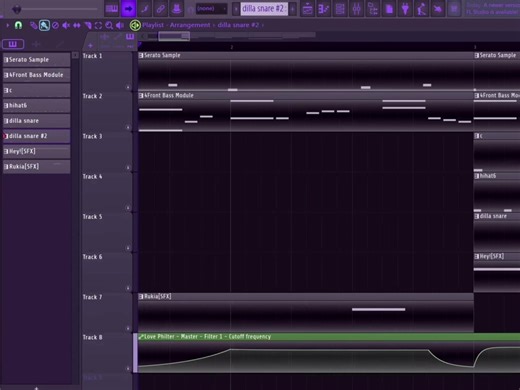Open the Browser tree icon
Viewport: 520px width, 390px height.
pyautogui.click(x=373, y=9)
